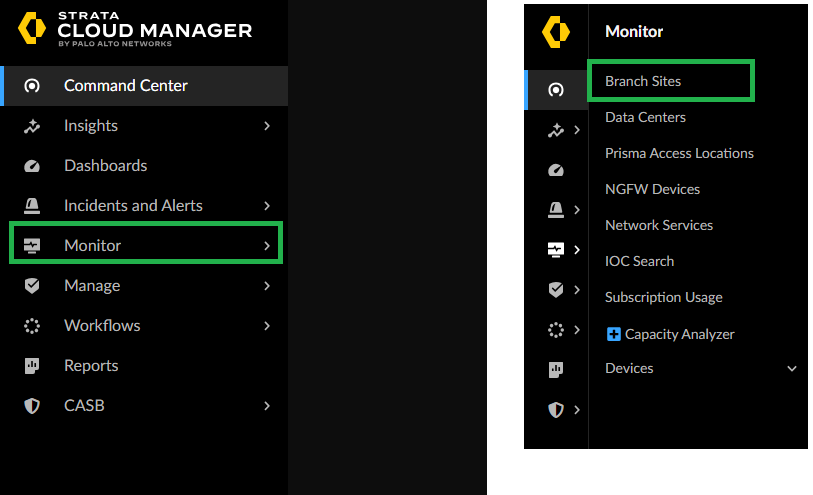813x495 pixels.
Task: Click the Incidents and Alerts siren icon
Action: [32, 206]
